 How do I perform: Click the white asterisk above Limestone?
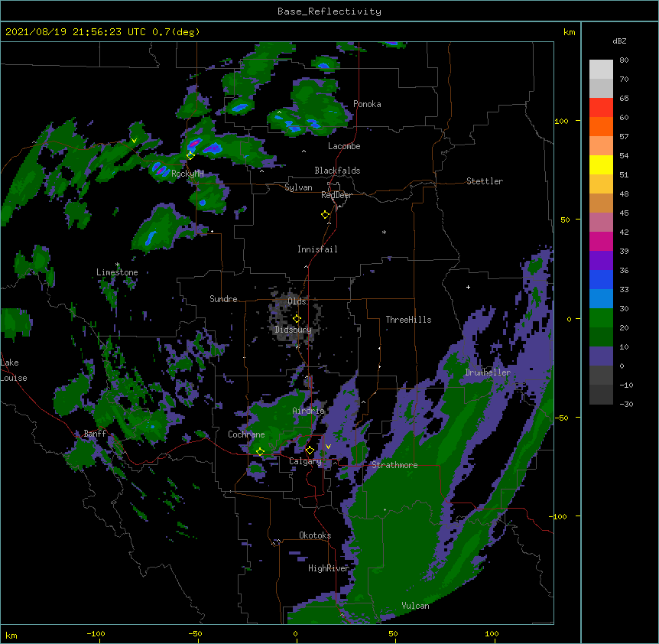pos(118,265)
